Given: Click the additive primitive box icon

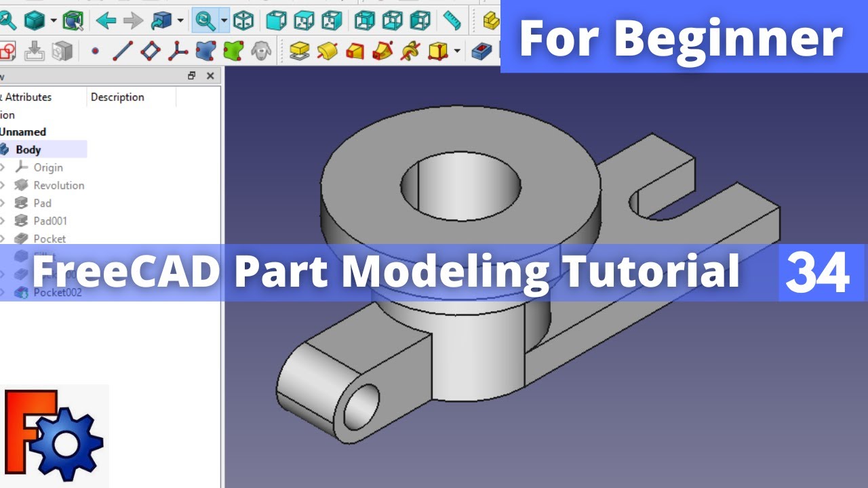Looking at the screenshot, I should coord(439,50).
